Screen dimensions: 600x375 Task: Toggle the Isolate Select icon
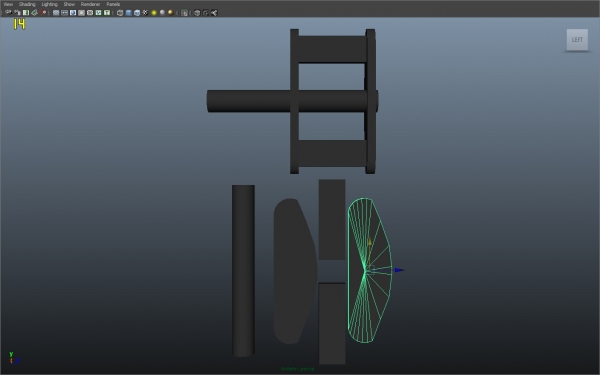184,13
